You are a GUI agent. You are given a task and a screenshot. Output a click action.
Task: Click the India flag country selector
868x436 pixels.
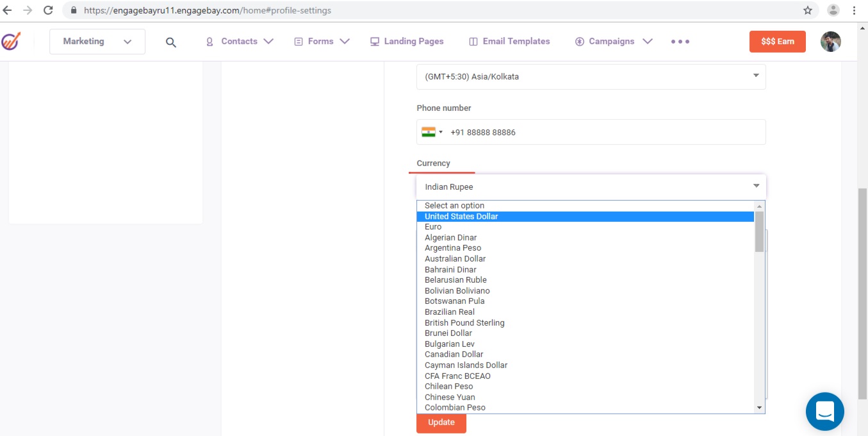pyautogui.click(x=432, y=132)
